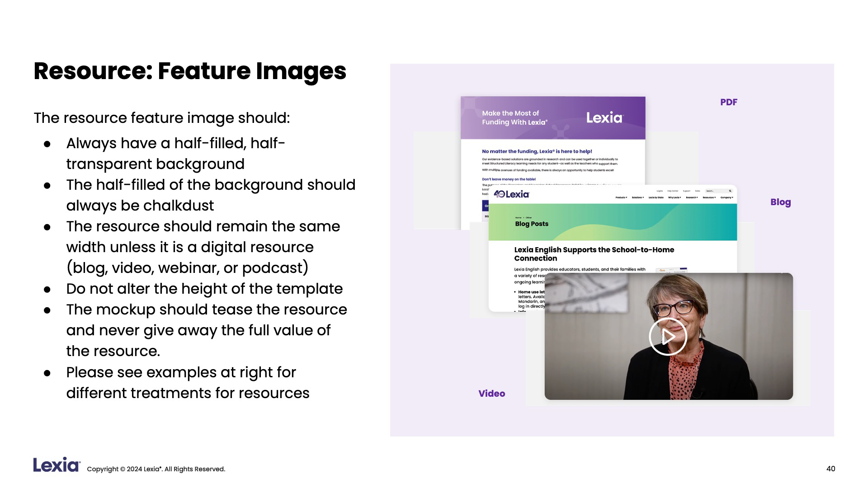
Task: Click the 40 Lexia logo in blog mockup
Action: pos(511,194)
